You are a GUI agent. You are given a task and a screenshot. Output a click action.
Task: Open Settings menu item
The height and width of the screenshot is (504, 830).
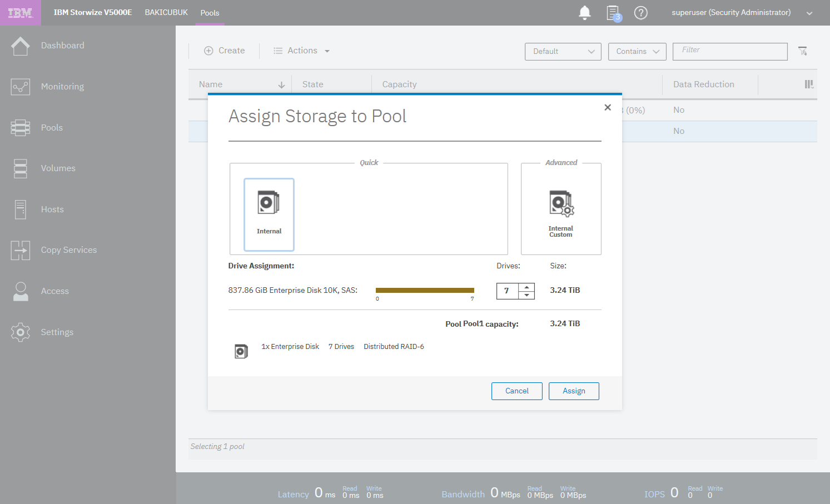coord(57,332)
